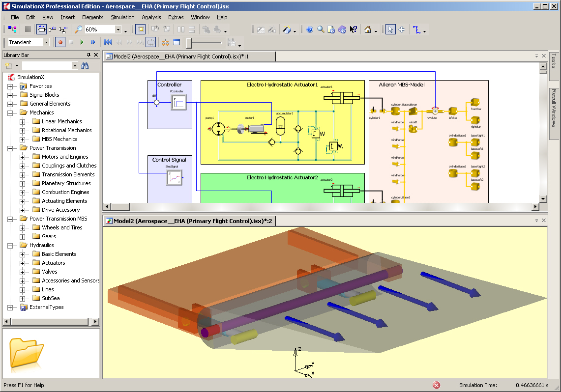This screenshot has width=561, height=392.
Task: Toggle the yellow selection frame button
Action: [x=141, y=29]
